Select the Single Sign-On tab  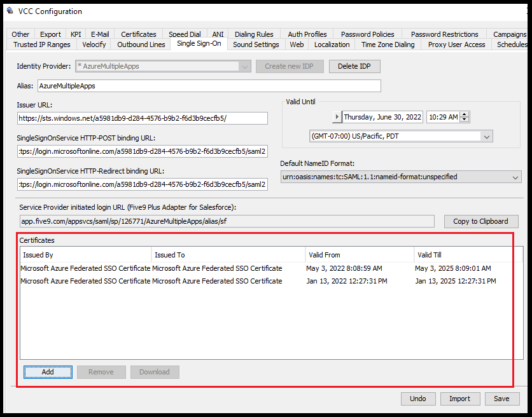point(199,43)
